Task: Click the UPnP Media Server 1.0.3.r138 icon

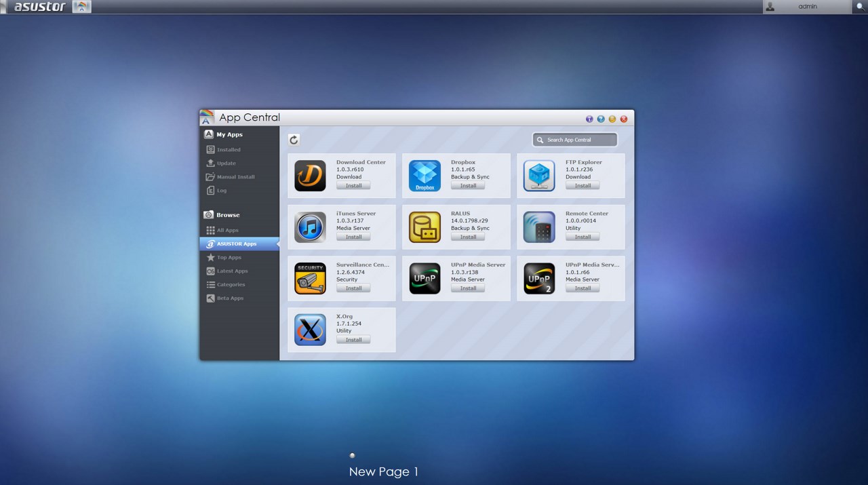Action: coord(425,279)
